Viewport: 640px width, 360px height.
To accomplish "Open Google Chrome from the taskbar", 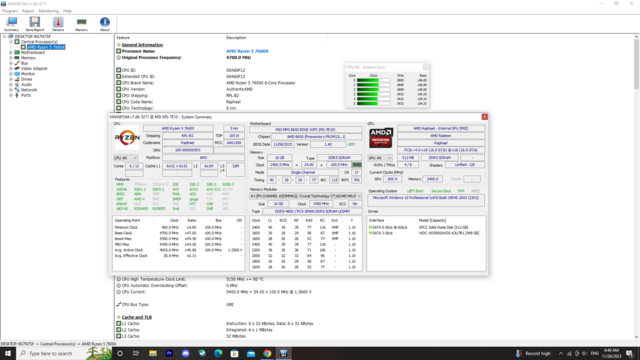I will pyautogui.click(x=267, y=353).
